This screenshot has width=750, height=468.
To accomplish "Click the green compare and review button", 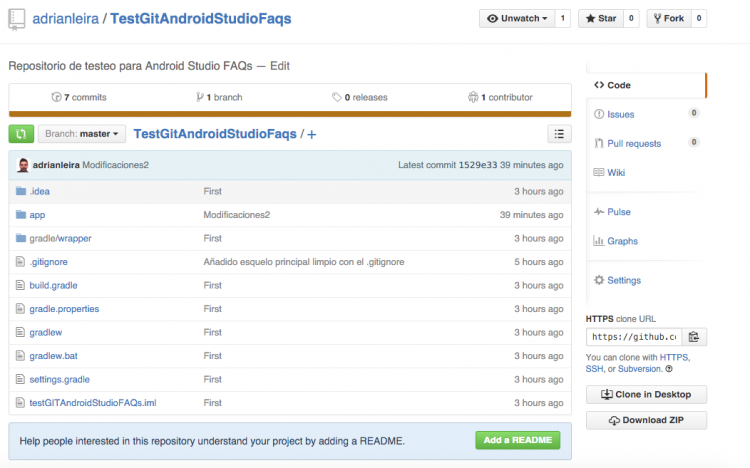I will (21, 134).
